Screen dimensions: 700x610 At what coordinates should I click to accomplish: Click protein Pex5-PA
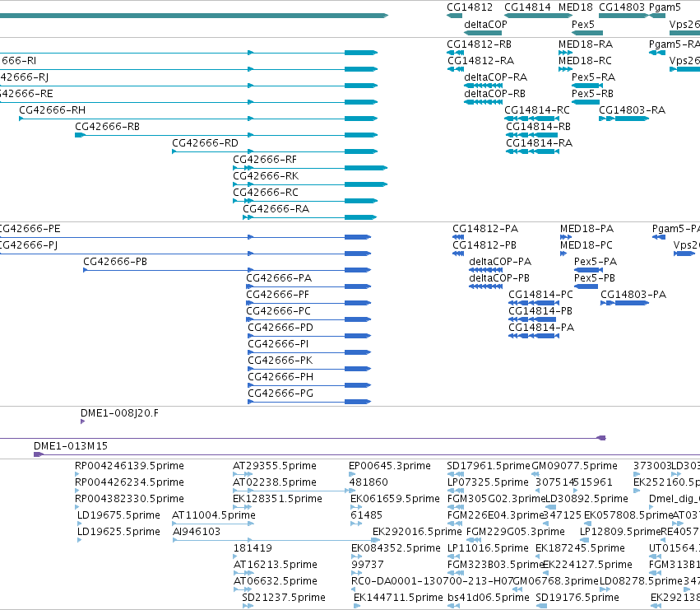[595, 262]
